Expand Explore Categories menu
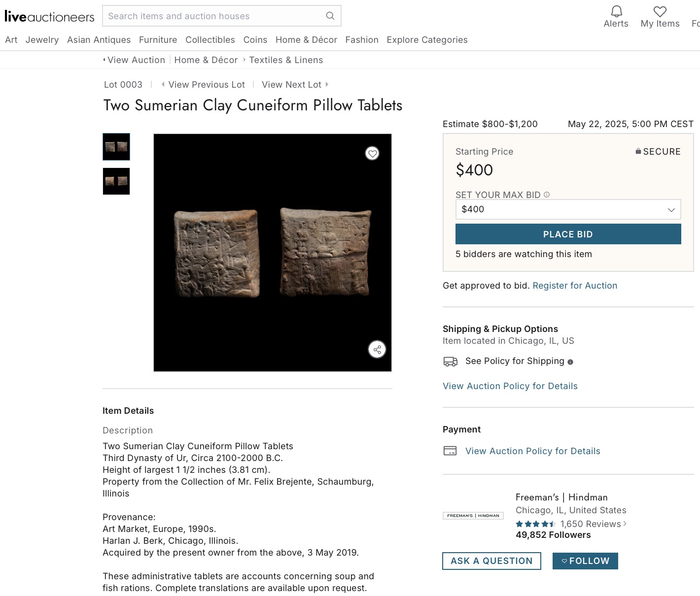 coord(427,40)
